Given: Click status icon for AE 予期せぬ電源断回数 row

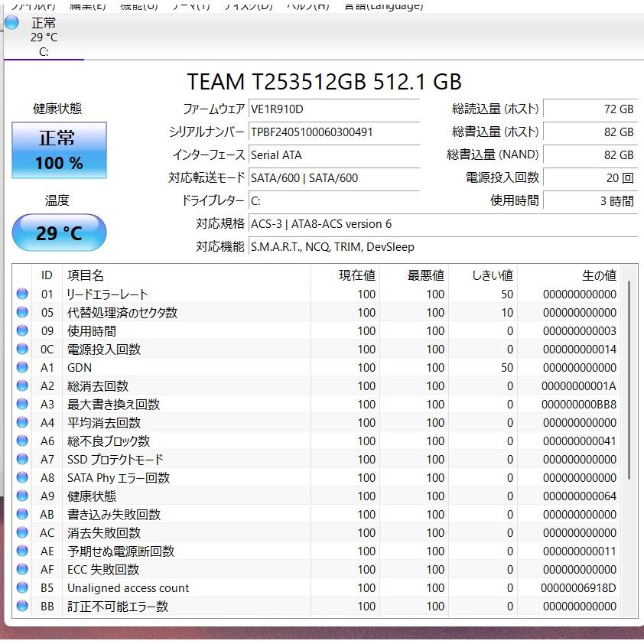Looking at the screenshot, I should pos(22,551).
